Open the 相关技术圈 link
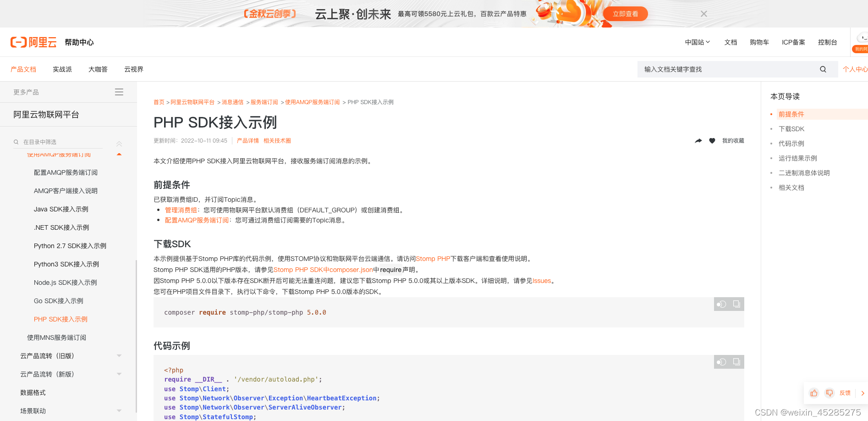 [277, 141]
